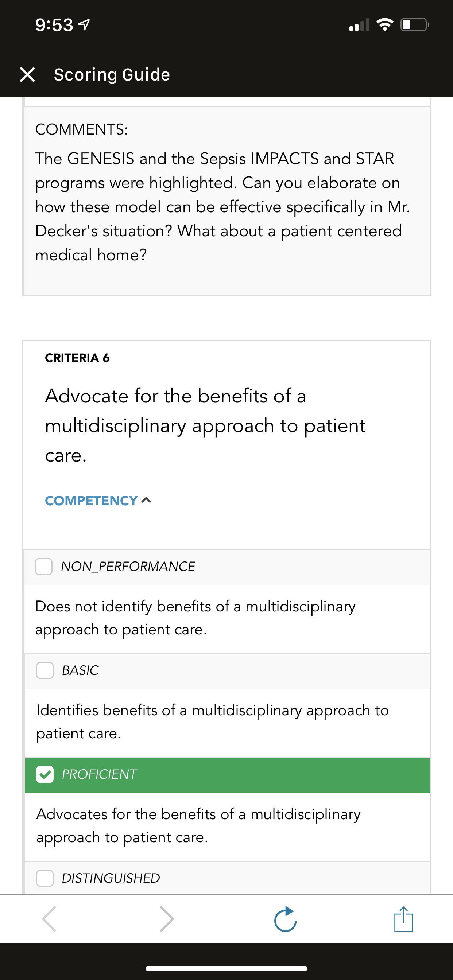Tap the Wi-Fi status icon
This screenshot has width=453, height=980.
click(x=385, y=25)
